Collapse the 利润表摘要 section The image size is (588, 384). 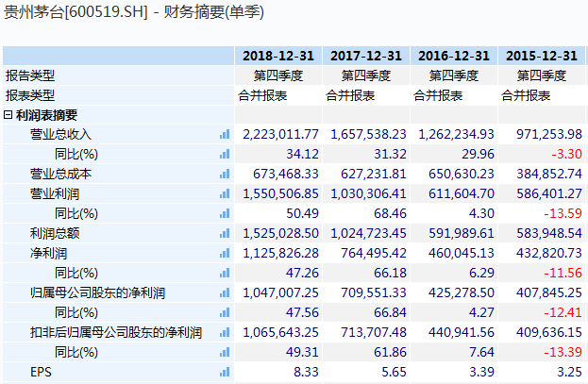point(8,115)
